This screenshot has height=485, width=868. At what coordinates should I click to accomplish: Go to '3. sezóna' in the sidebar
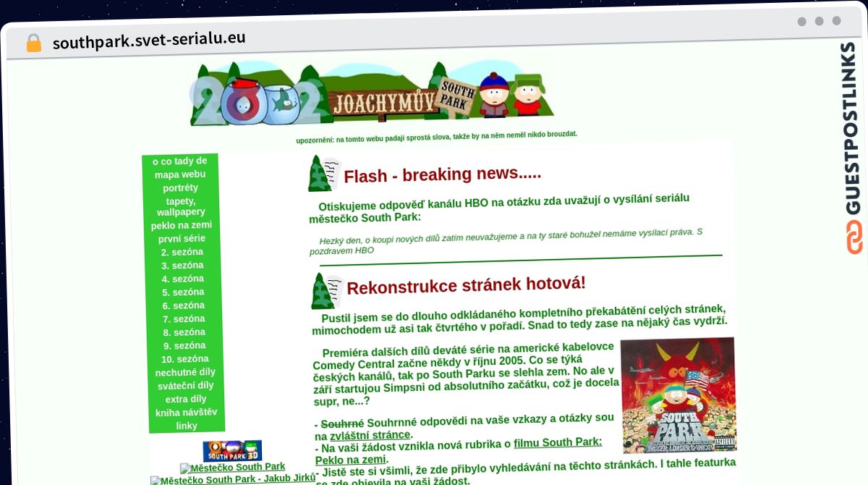click(x=183, y=265)
